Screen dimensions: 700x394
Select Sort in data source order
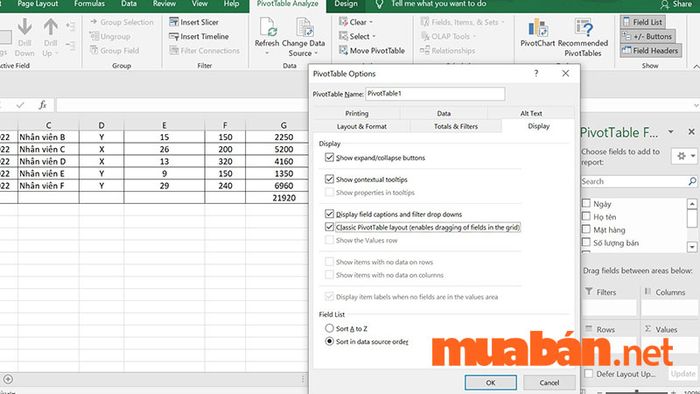(329, 341)
